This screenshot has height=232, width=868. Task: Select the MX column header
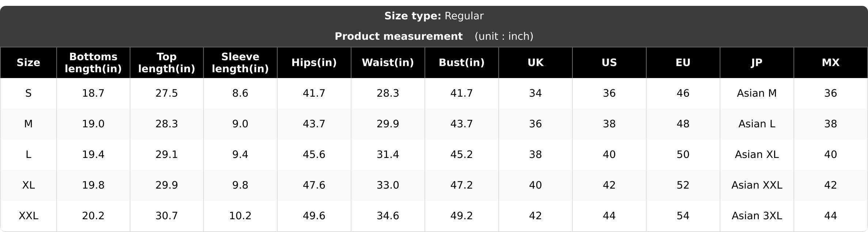tap(831, 63)
